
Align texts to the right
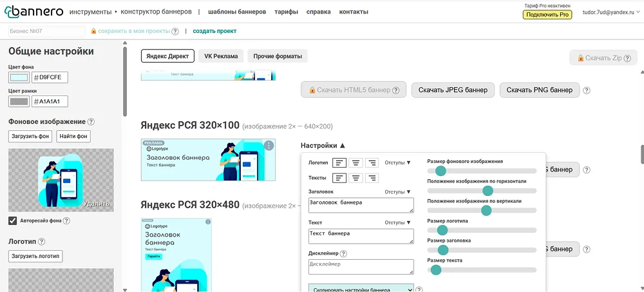372,178
